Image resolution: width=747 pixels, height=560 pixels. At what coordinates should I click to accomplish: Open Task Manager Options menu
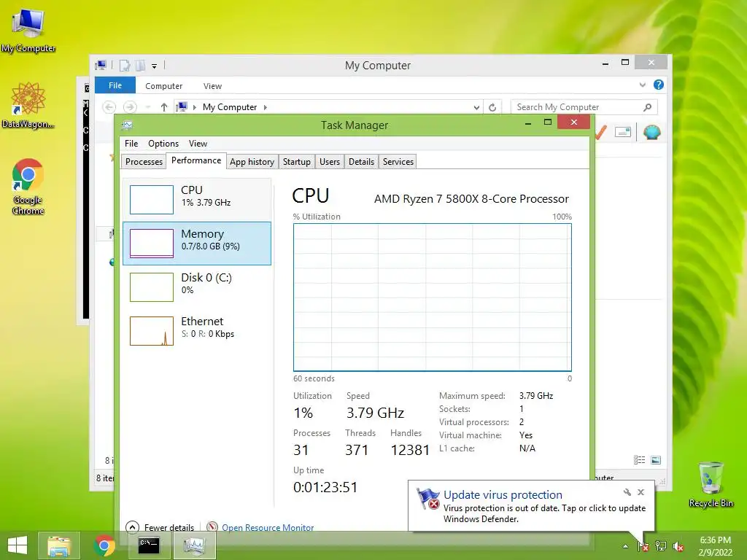click(163, 144)
